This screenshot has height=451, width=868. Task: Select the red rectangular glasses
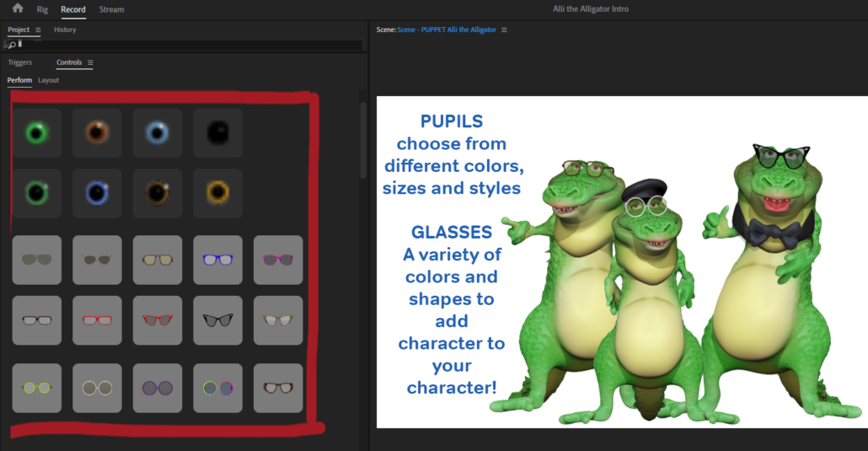[97, 320]
